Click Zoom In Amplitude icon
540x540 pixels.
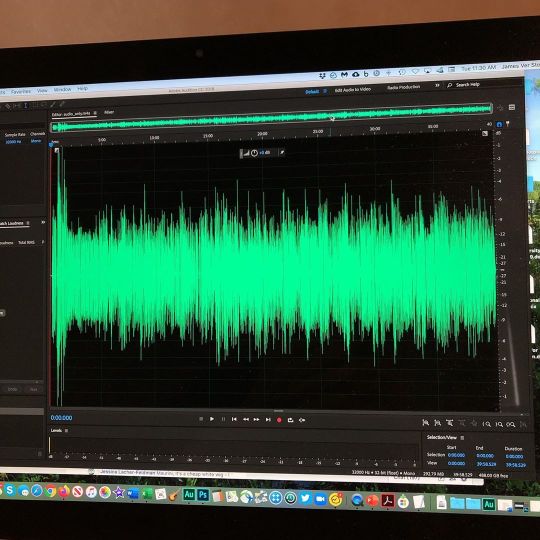tap(426, 423)
